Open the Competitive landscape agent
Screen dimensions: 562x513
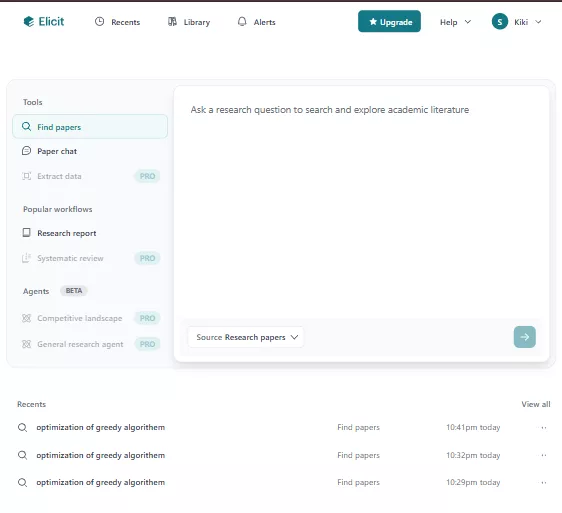tap(90, 318)
